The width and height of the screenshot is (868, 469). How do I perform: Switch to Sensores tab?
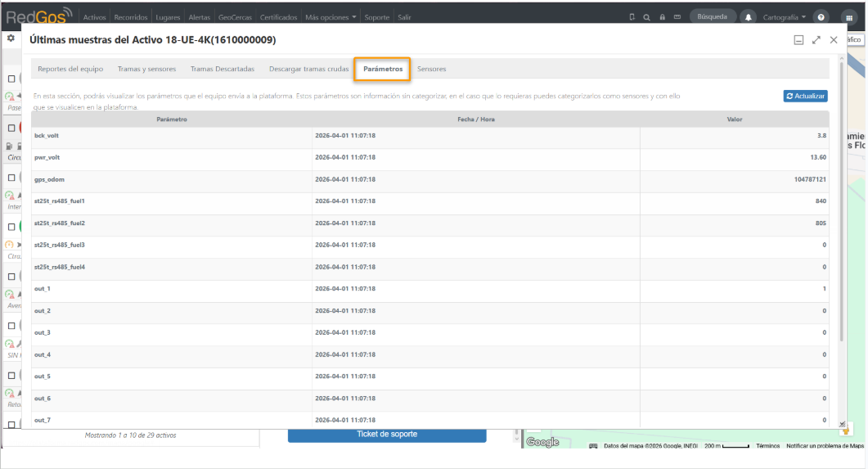tap(431, 69)
